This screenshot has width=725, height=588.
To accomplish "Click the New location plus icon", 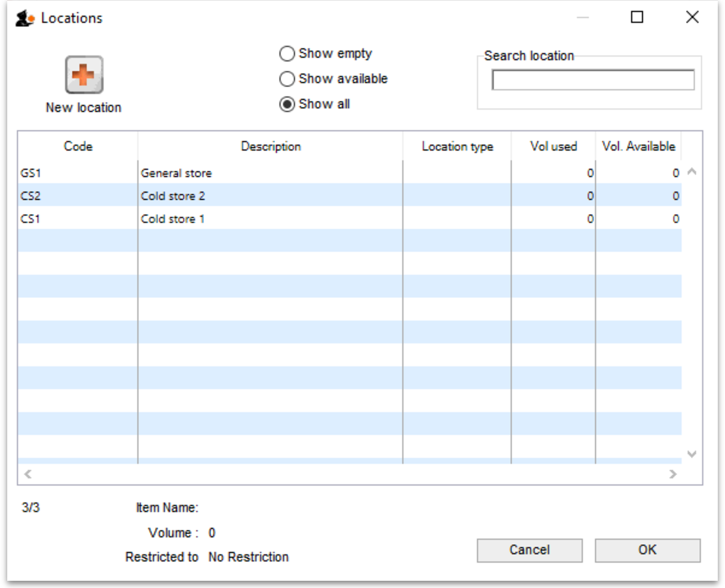I will (84, 75).
